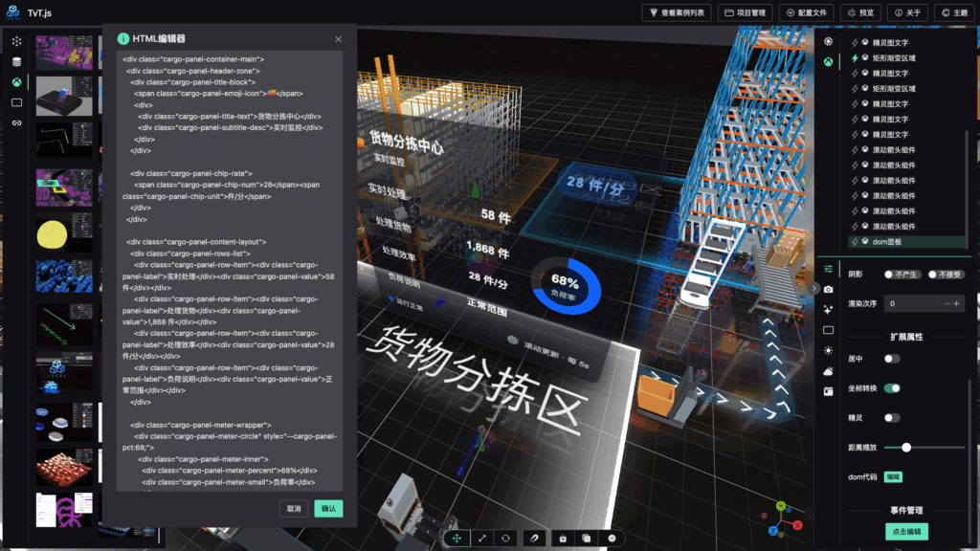Click the sparkle effects icon in sidebar

(828, 309)
